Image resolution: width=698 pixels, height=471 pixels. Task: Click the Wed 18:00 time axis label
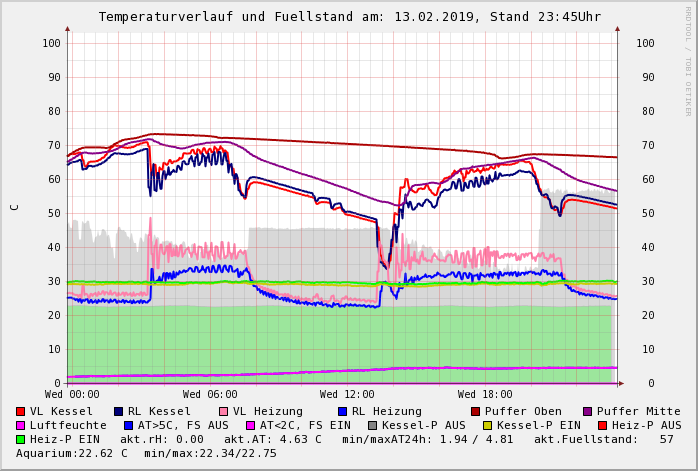click(485, 395)
